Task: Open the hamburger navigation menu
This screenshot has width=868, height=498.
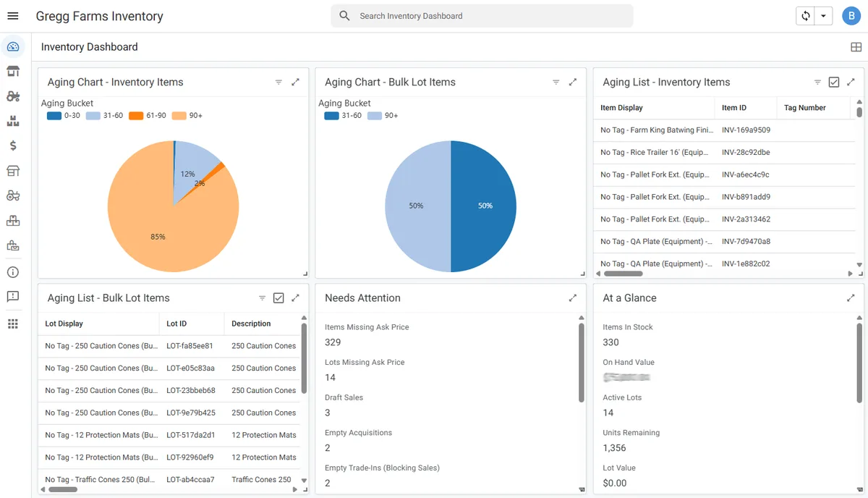Action: (12, 16)
